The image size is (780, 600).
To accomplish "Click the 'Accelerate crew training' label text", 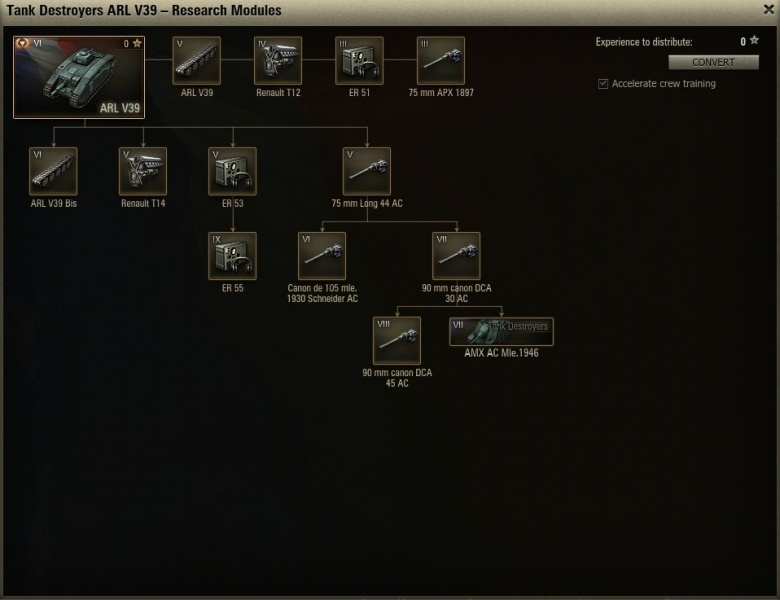I will point(664,84).
